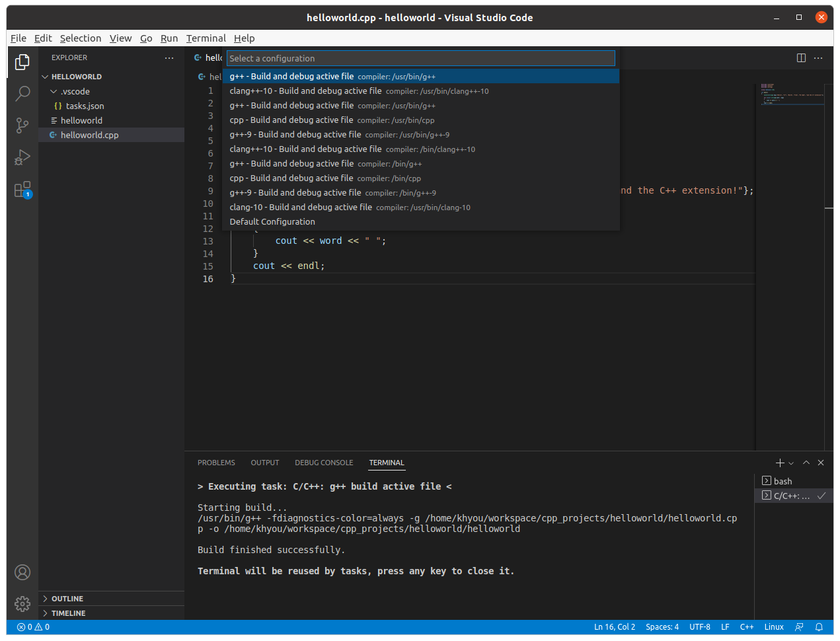
Task: Select the Default Configuration option
Action: [272, 221]
